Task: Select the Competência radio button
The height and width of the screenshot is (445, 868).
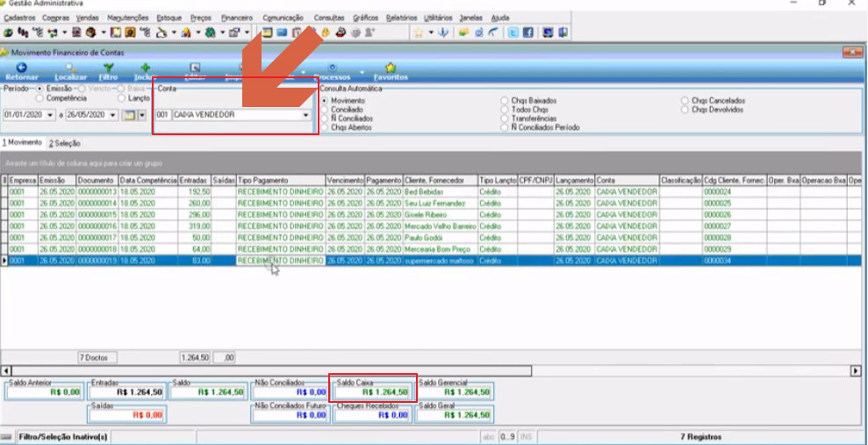Action: click(x=39, y=98)
